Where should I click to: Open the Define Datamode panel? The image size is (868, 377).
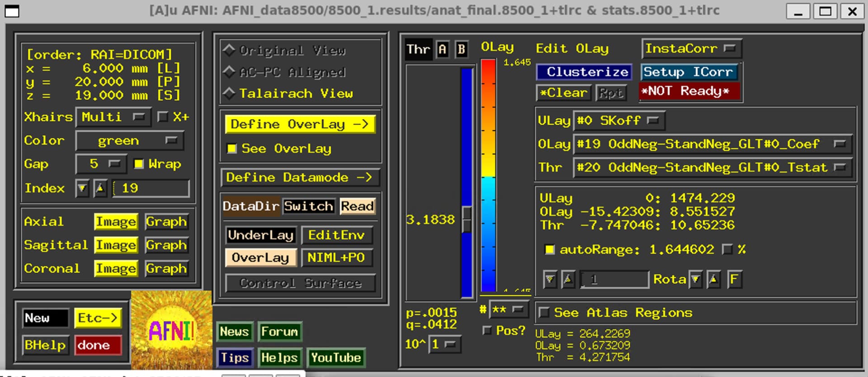[300, 177]
